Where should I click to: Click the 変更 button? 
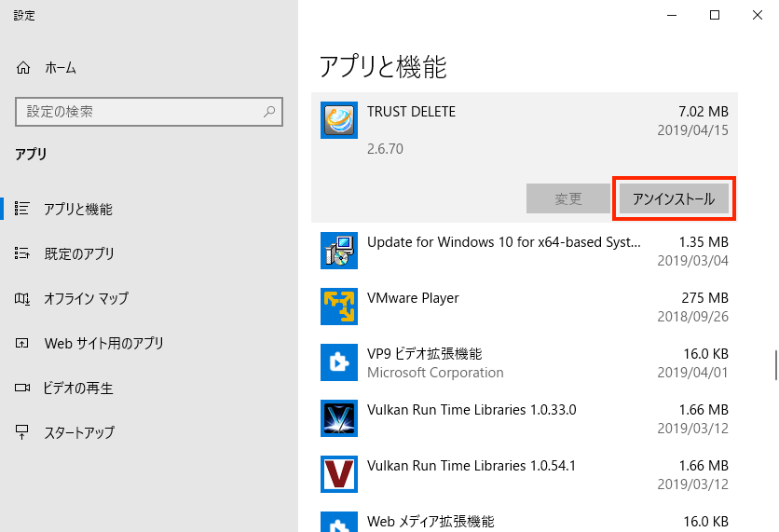coord(567,198)
